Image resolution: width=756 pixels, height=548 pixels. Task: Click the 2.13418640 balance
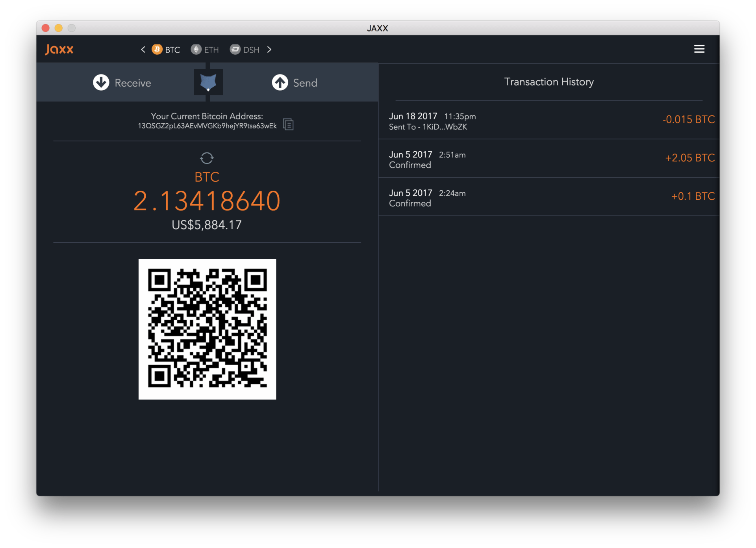pyautogui.click(x=207, y=201)
